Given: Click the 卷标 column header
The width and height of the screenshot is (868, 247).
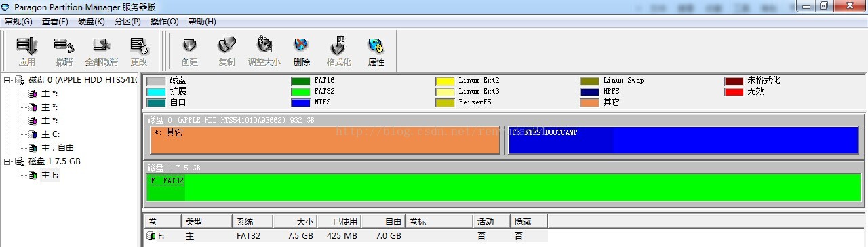Looking at the screenshot, I should tap(439, 222).
